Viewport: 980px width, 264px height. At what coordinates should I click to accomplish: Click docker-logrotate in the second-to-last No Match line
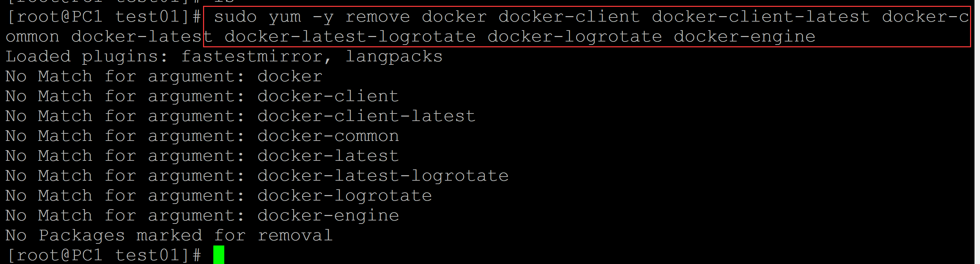point(344,196)
